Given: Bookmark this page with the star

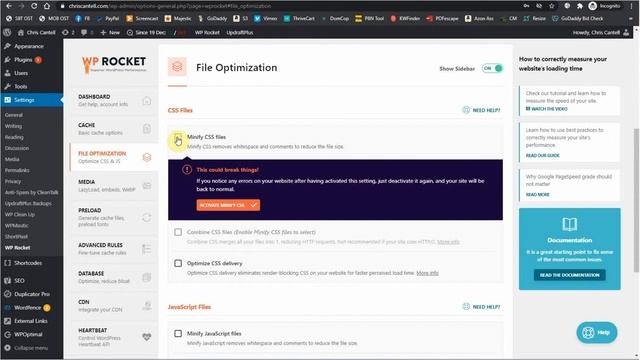Looking at the screenshot, I should click(x=551, y=6).
